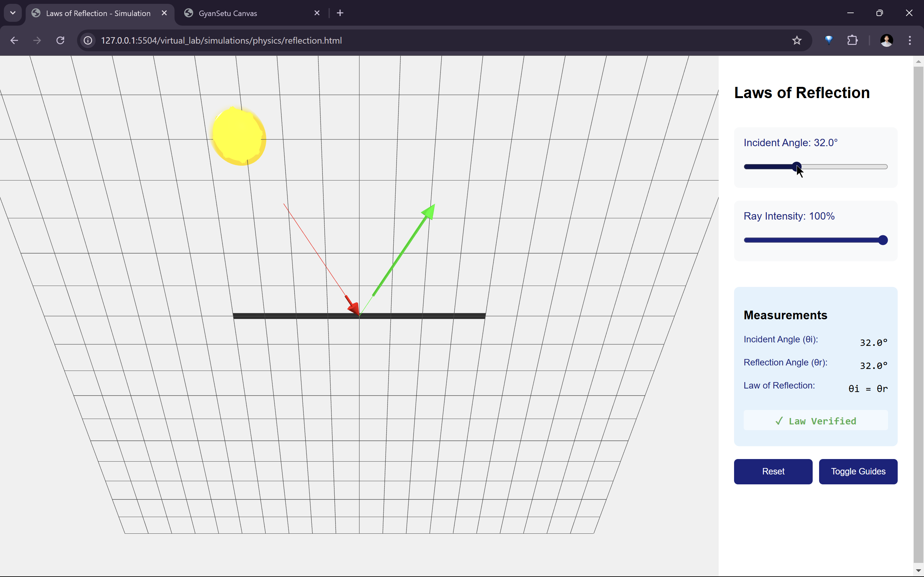This screenshot has width=924, height=577.
Task: Click the Toggle Guides button
Action: point(858,471)
